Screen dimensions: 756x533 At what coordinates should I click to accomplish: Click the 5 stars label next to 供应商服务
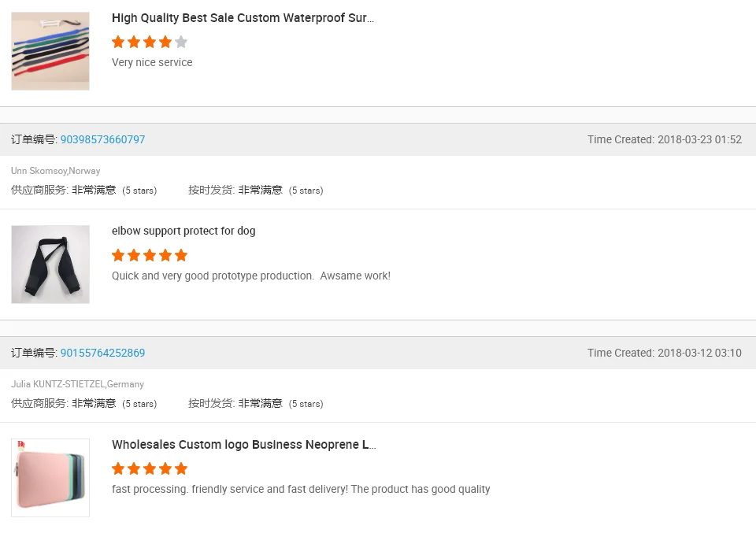[139, 190]
